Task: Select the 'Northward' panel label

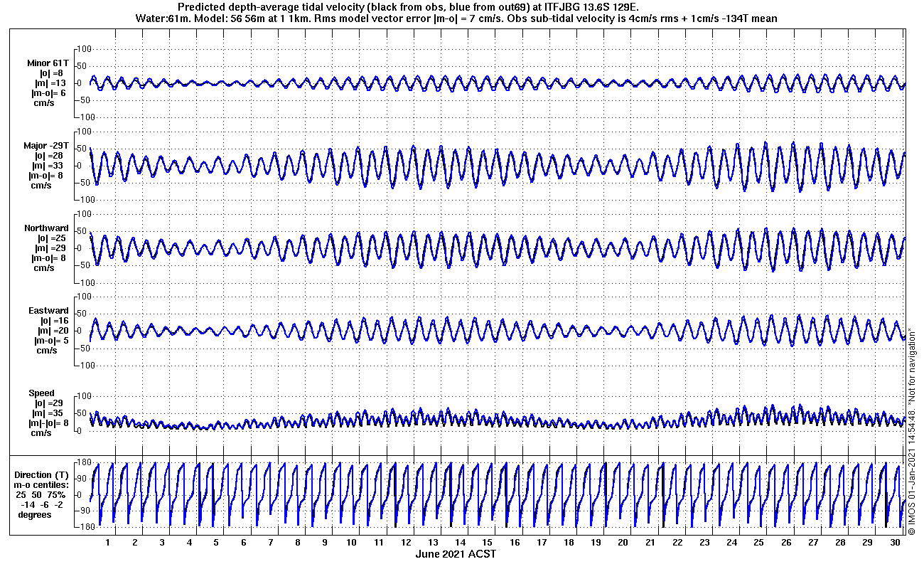Action: 46,228
